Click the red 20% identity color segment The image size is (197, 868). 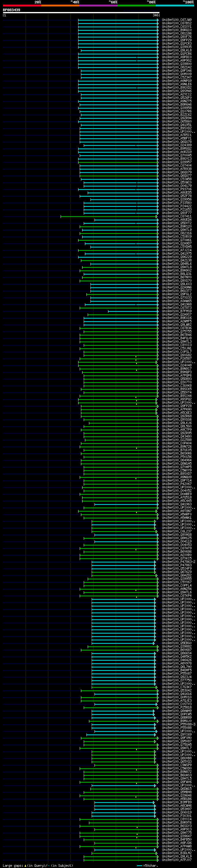click(x=22, y=6)
